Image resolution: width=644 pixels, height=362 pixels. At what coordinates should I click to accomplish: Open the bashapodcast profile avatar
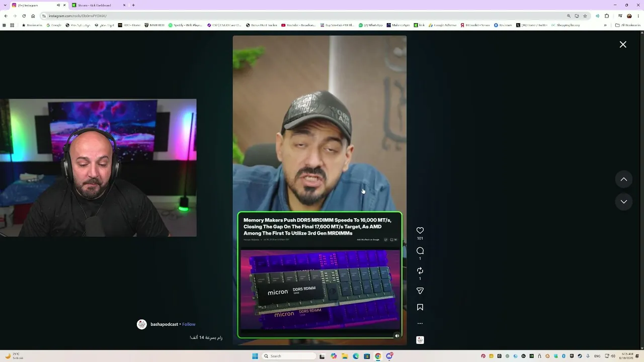[142, 324]
